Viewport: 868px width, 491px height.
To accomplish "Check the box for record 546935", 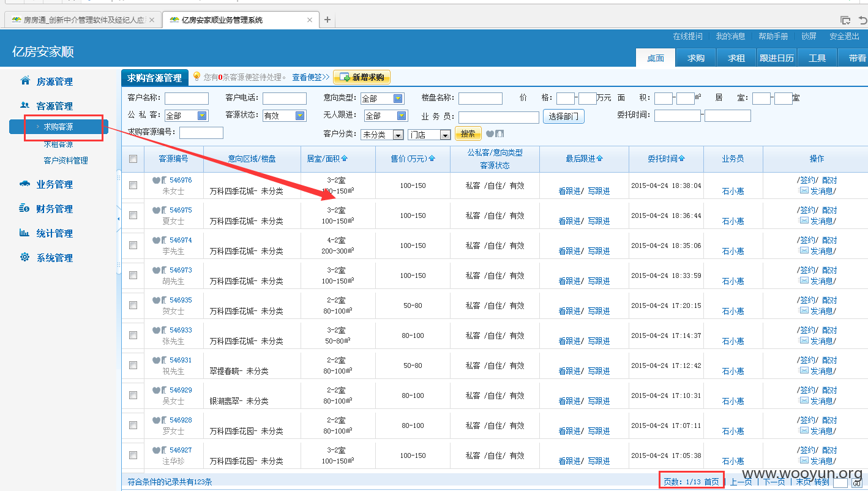I will pyautogui.click(x=133, y=305).
